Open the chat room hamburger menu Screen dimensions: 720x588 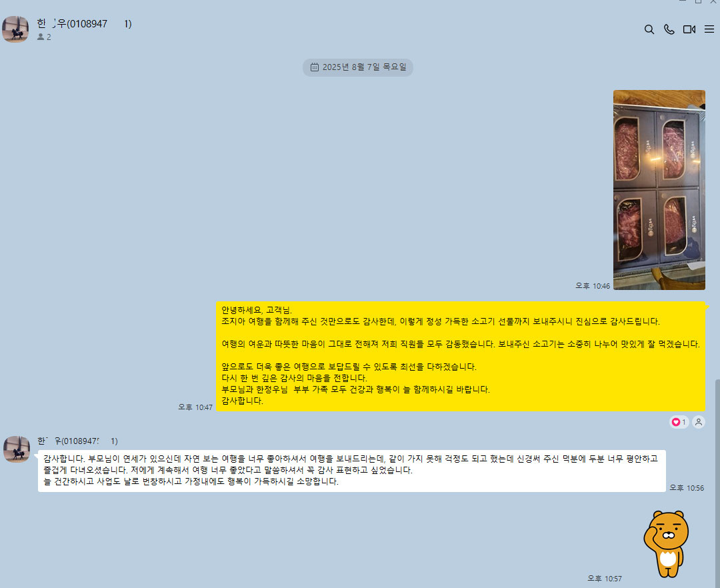709,29
